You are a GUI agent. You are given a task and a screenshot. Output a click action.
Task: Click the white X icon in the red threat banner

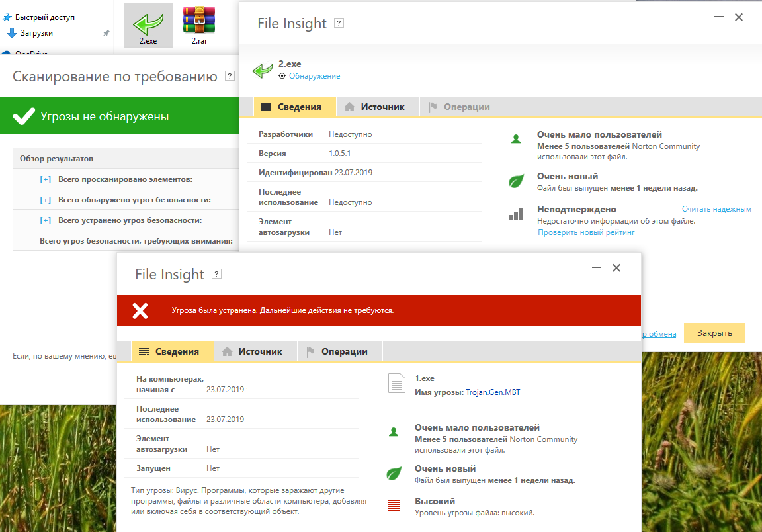(140, 311)
